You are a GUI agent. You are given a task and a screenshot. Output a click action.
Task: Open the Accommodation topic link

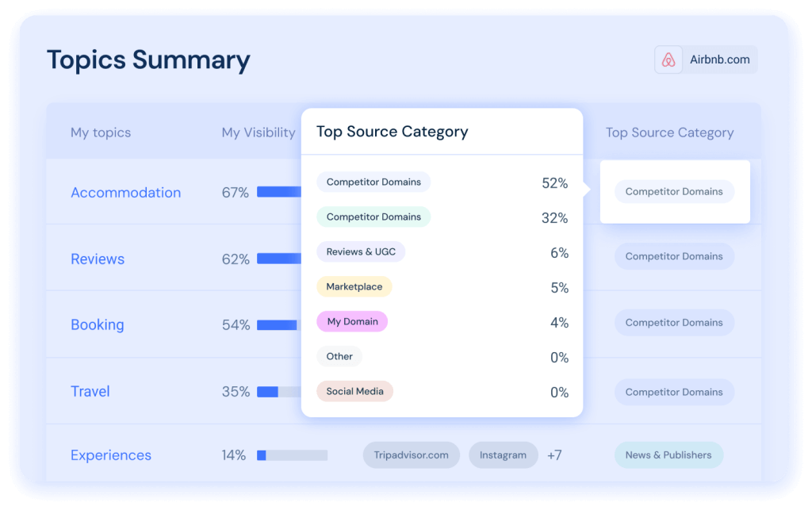125,193
